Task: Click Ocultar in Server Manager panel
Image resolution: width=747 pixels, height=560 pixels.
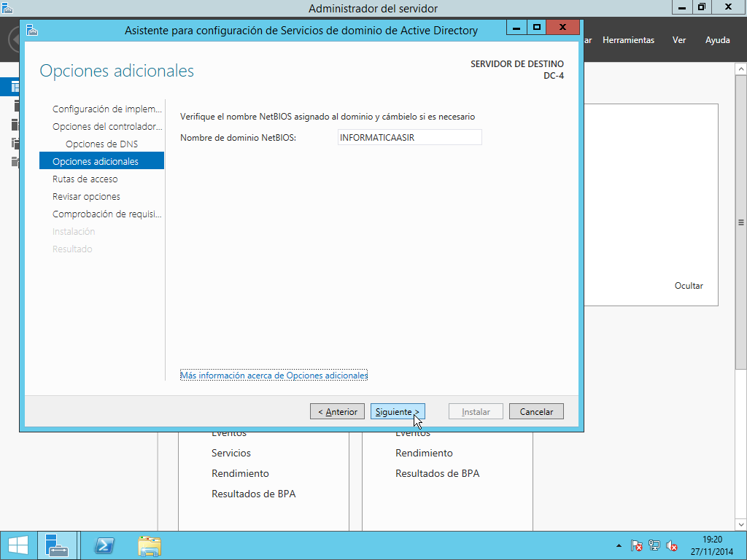Action: point(689,286)
